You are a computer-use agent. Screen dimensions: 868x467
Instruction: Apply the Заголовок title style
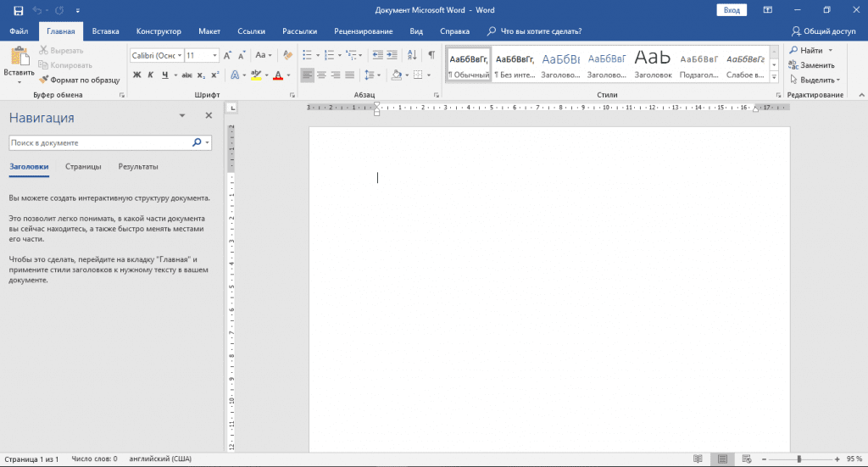(654, 64)
